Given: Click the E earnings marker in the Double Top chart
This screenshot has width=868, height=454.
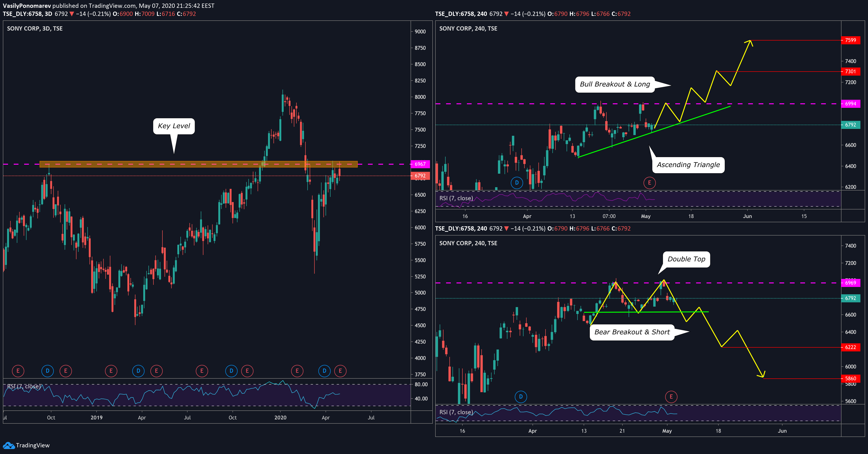Looking at the screenshot, I should (x=671, y=397).
